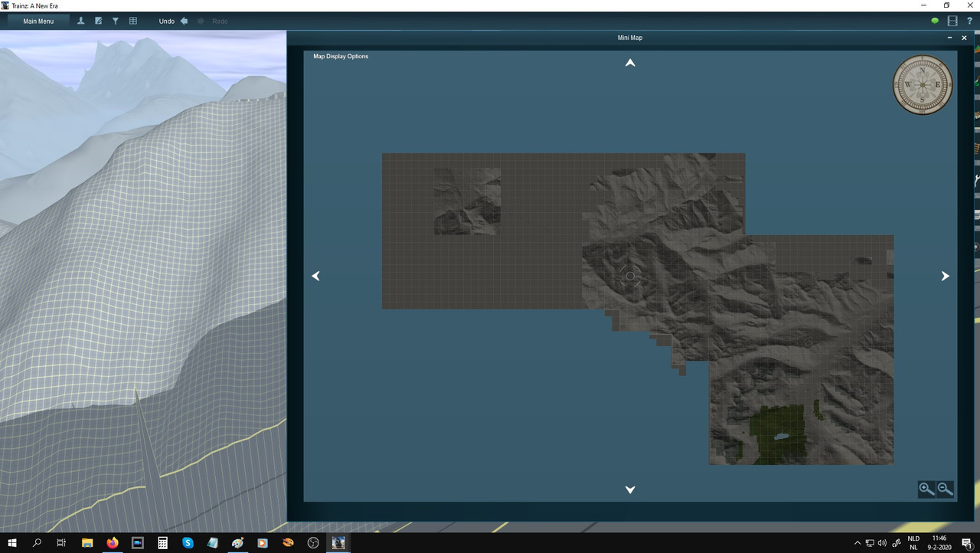The image size is (980, 553).
Task: Open Windows notification center
Action: 967,543
